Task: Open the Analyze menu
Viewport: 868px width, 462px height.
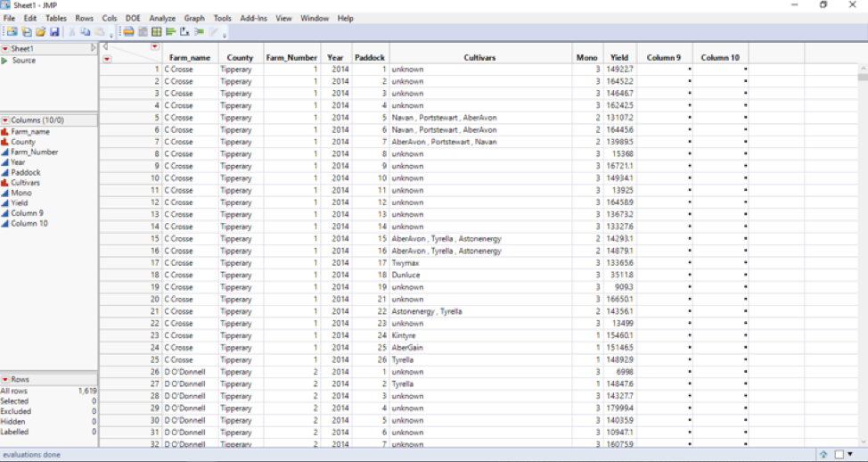Action: coord(162,18)
